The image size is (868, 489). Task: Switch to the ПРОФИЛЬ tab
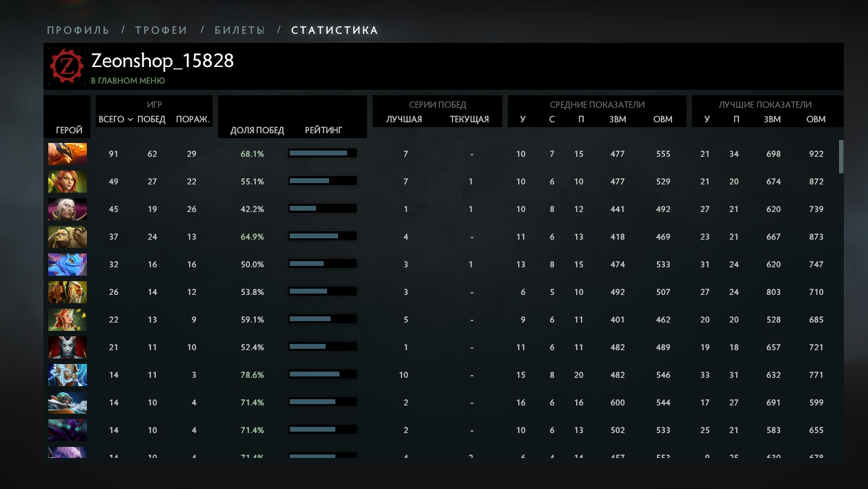pyautogui.click(x=78, y=30)
